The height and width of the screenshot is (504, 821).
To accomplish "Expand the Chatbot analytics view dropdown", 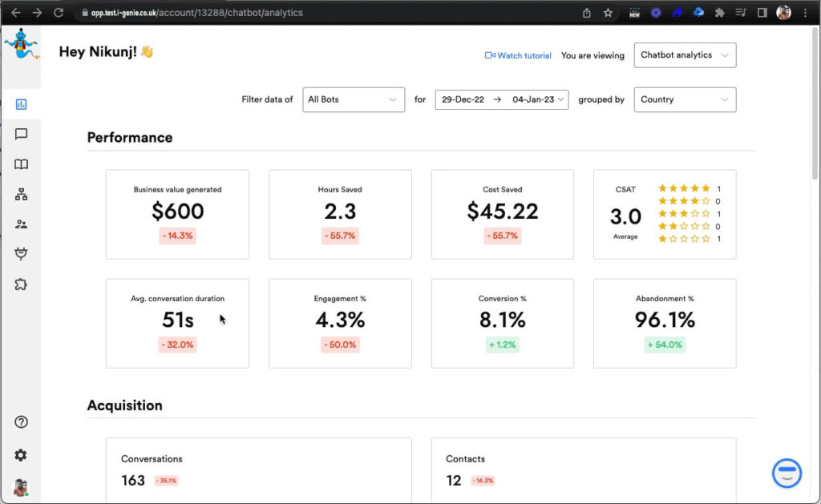I will coord(684,55).
